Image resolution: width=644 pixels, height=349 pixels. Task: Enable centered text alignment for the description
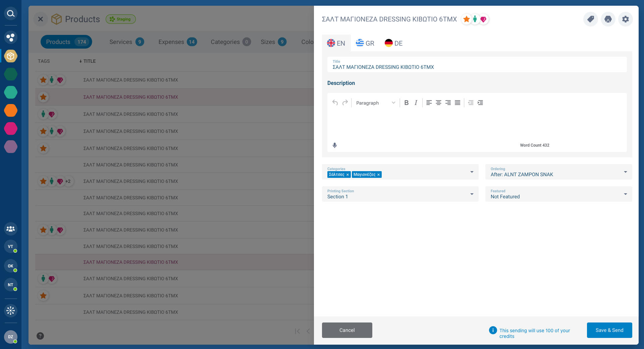[x=438, y=103]
